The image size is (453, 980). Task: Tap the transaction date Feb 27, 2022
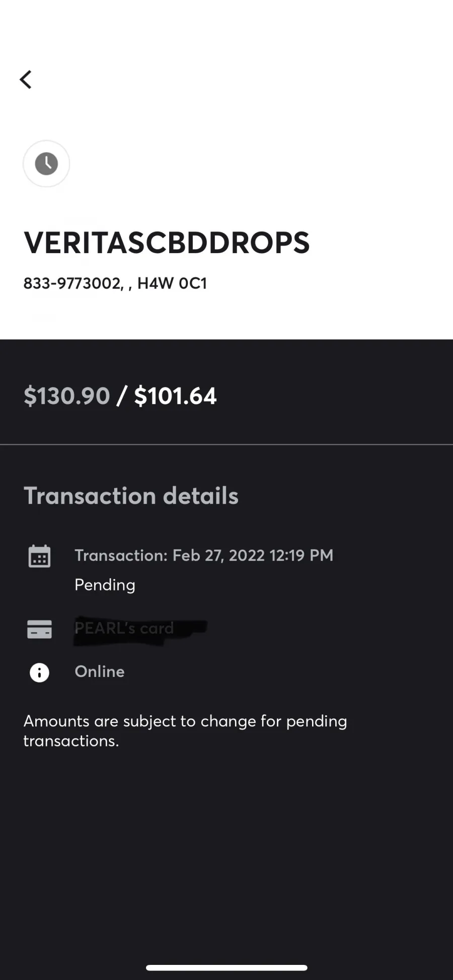(x=218, y=555)
